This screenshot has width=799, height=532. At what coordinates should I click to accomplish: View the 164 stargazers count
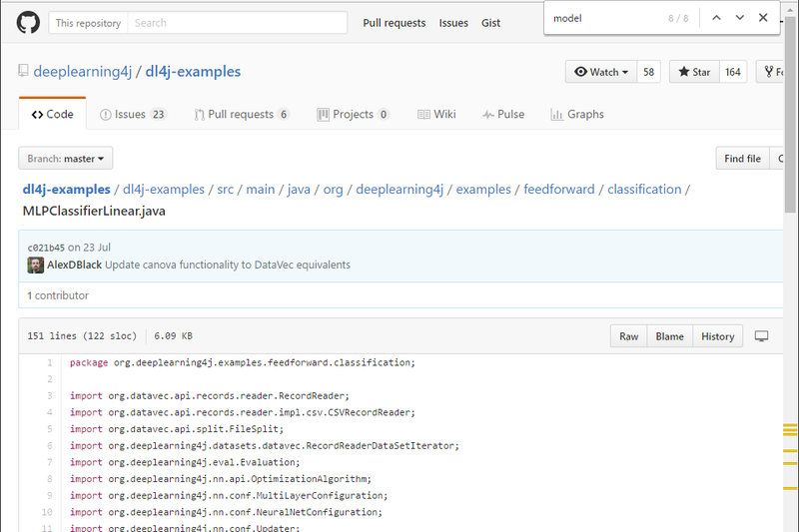[x=733, y=72]
